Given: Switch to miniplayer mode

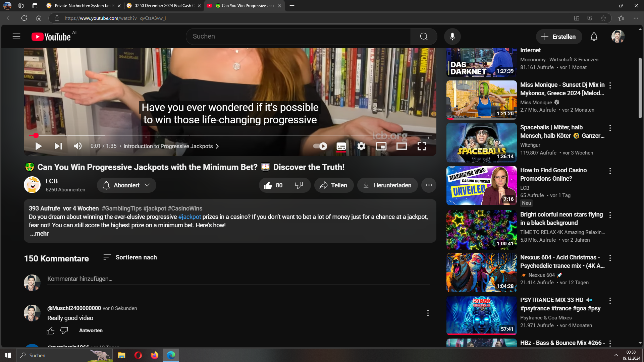Looking at the screenshot, I should 381,146.
